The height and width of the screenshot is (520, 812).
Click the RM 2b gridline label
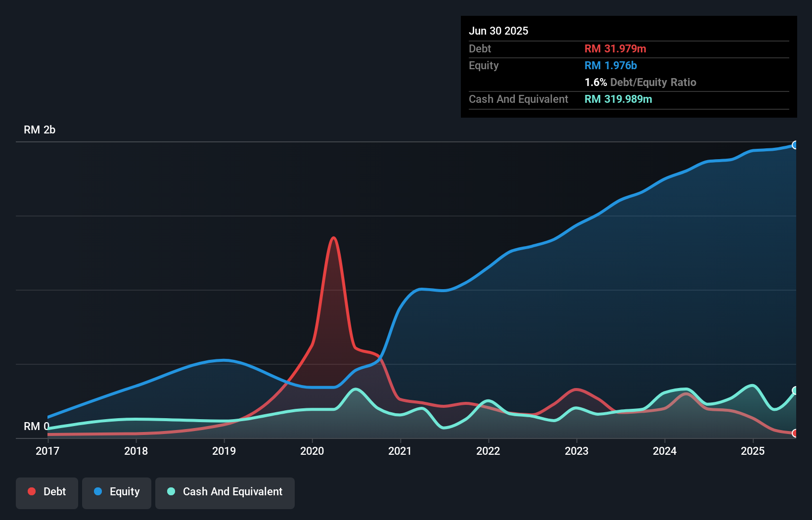[40, 130]
